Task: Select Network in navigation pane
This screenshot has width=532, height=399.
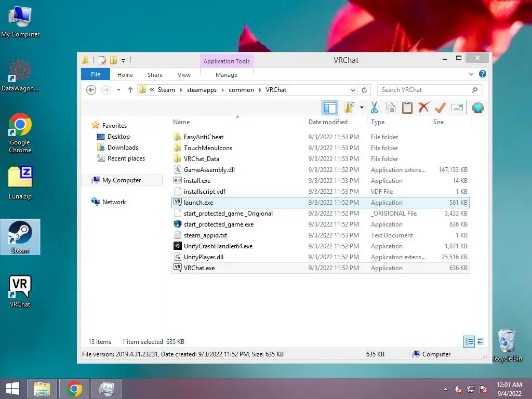Action: tap(109, 202)
